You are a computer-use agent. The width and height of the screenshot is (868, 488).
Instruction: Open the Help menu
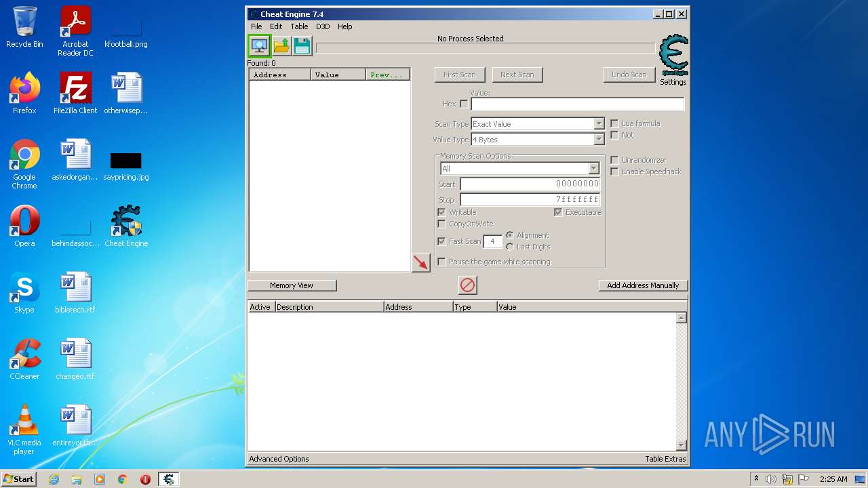click(345, 26)
